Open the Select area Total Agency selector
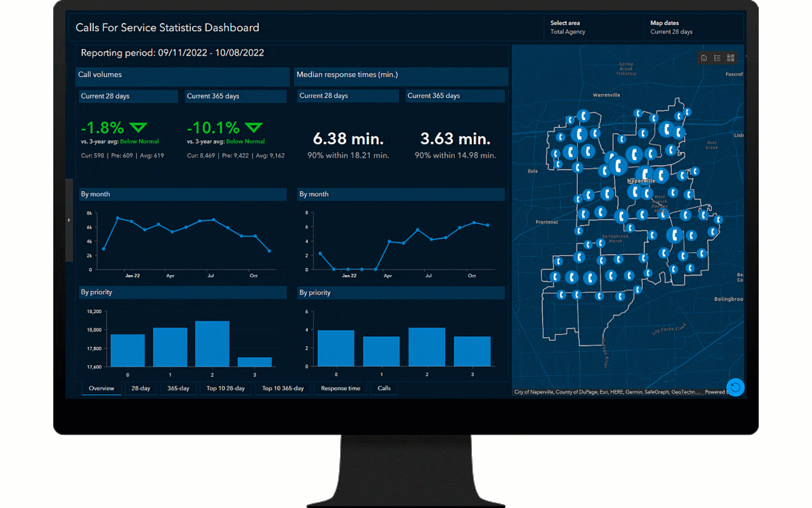 coord(568,27)
